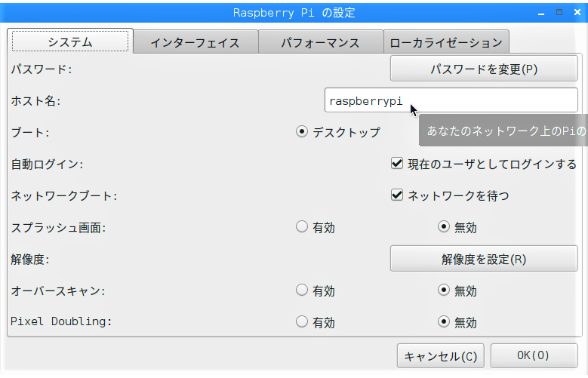The image size is (588, 378).
Task: Open the ローカライゼーション tab
Action: pos(446,42)
